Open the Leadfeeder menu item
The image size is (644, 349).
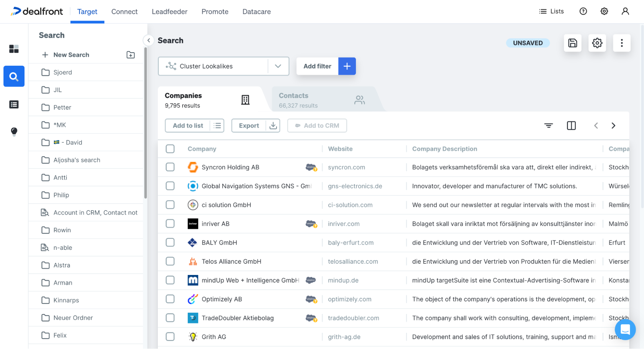[x=169, y=12]
